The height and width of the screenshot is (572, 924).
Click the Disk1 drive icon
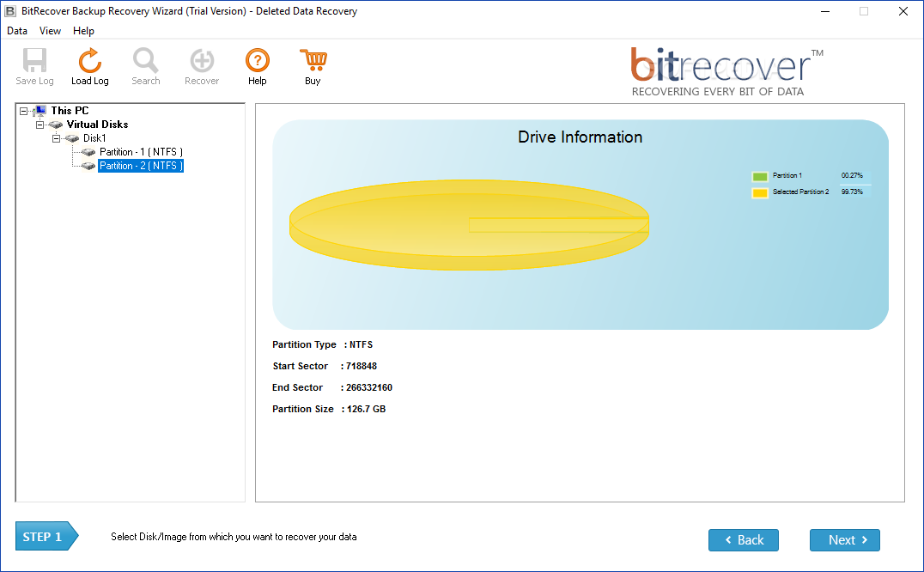72,138
